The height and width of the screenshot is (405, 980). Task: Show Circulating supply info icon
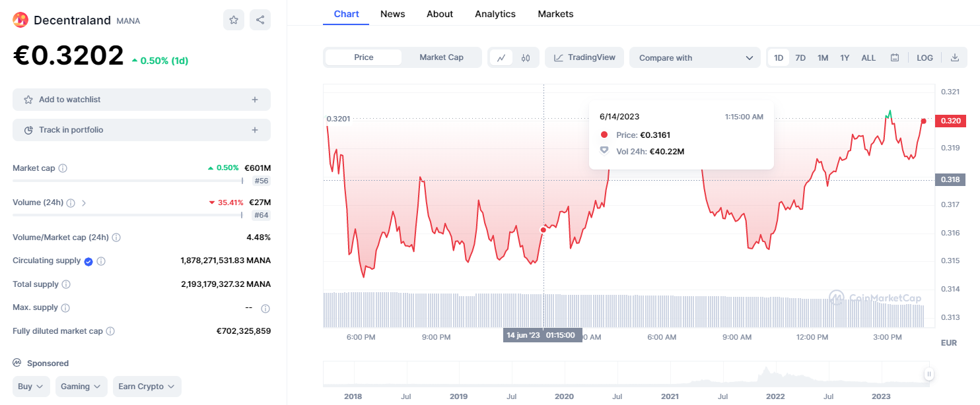[x=101, y=261]
